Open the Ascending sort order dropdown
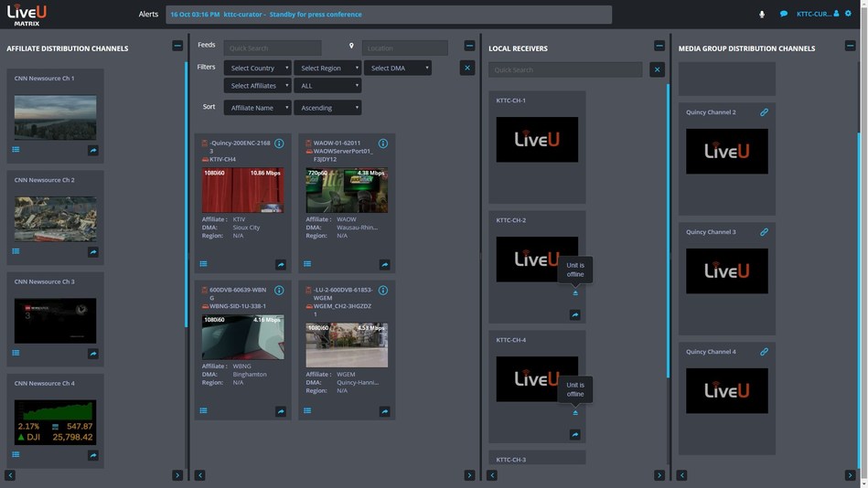 (x=327, y=108)
